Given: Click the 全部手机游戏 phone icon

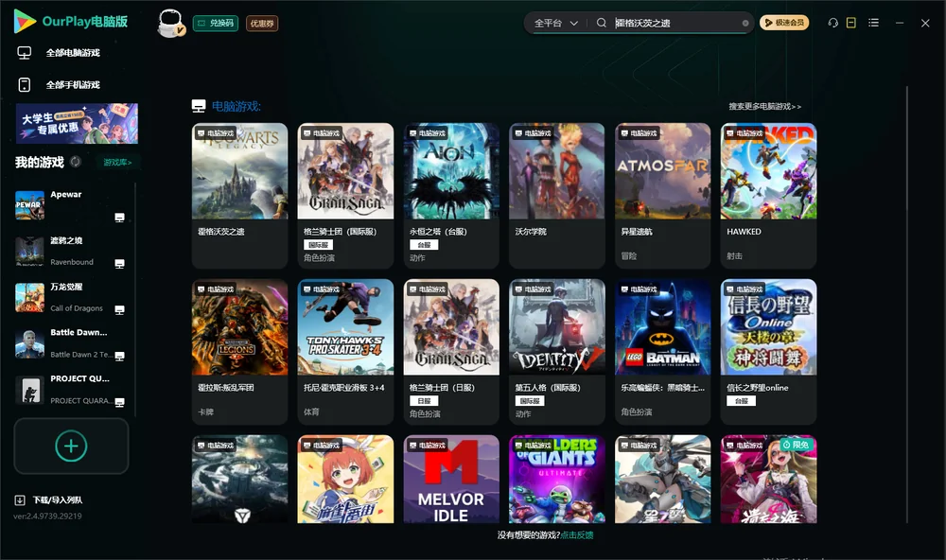Looking at the screenshot, I should 25,85.
